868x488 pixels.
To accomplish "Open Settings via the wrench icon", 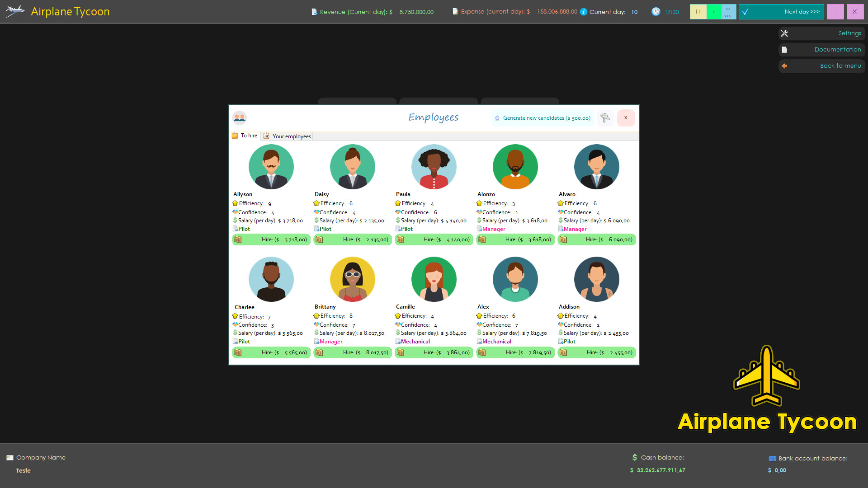I will [x=784, y=33].
